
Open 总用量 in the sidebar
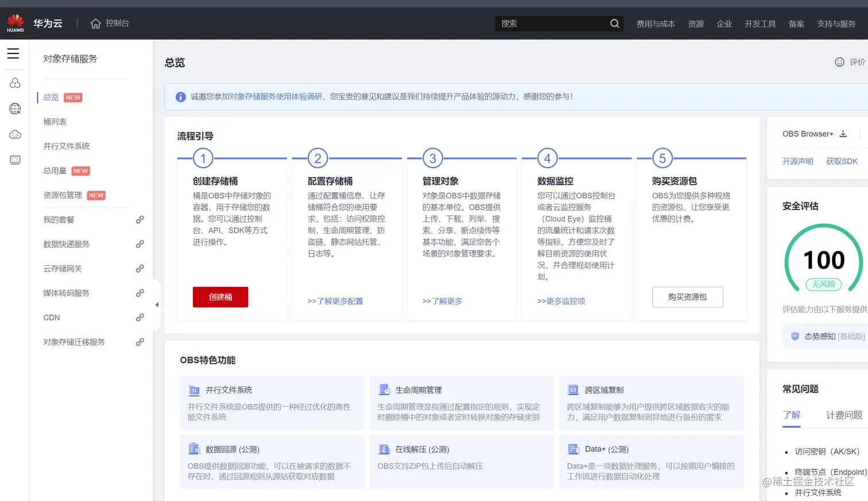click(55, 171)
